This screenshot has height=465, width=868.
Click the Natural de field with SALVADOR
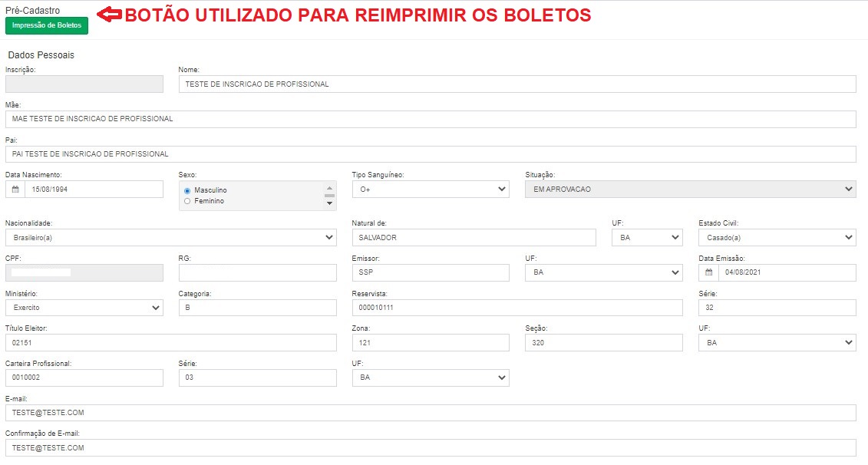(474, 237)
